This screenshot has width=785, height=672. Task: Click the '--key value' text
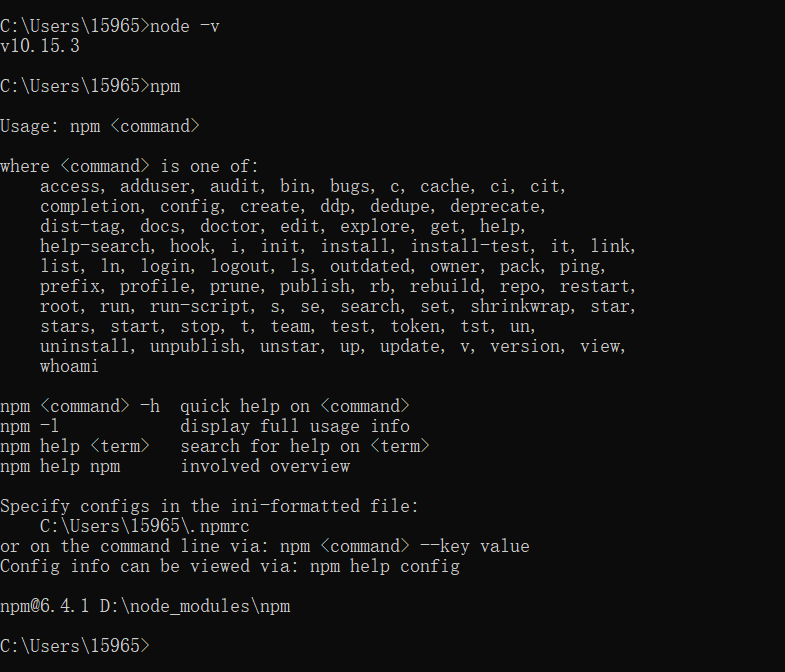click(475, 546)
